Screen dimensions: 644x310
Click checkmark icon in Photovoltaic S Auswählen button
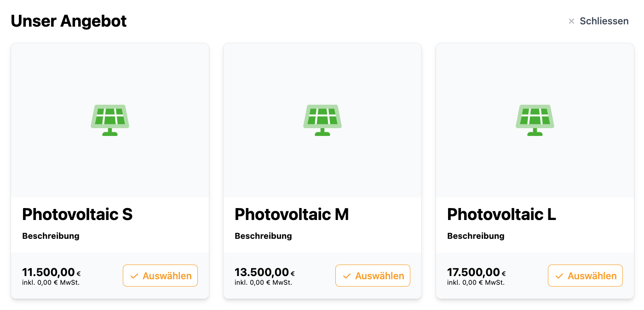(x=134, y=276)
